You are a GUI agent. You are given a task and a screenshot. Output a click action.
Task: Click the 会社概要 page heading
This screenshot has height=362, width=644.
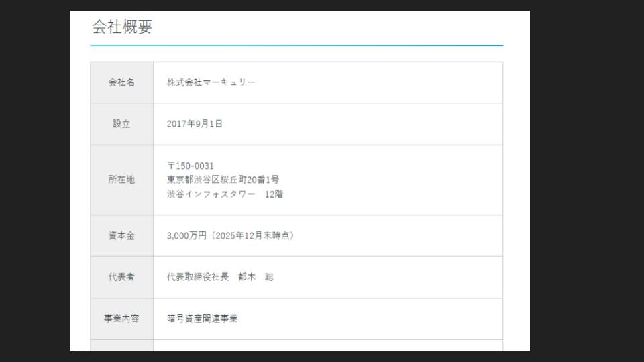(x=121, y=27)
